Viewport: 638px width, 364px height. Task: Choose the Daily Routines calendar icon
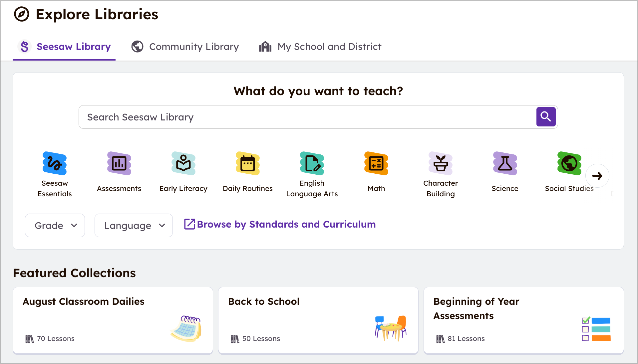(x=247, y=163)
